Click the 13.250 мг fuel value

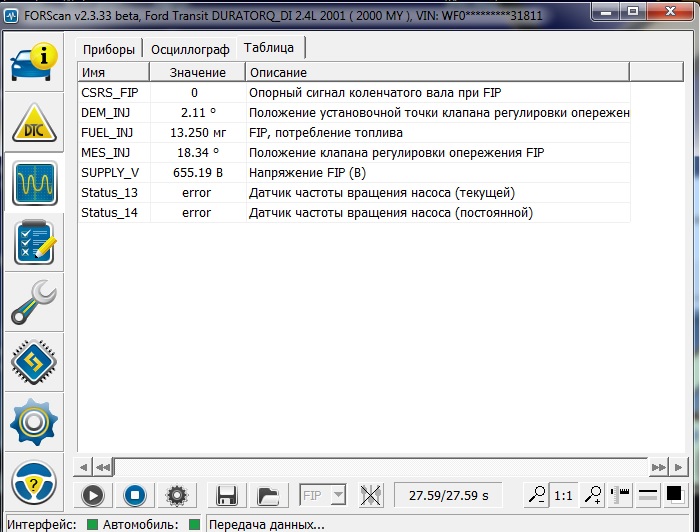(x=198, y=133)
